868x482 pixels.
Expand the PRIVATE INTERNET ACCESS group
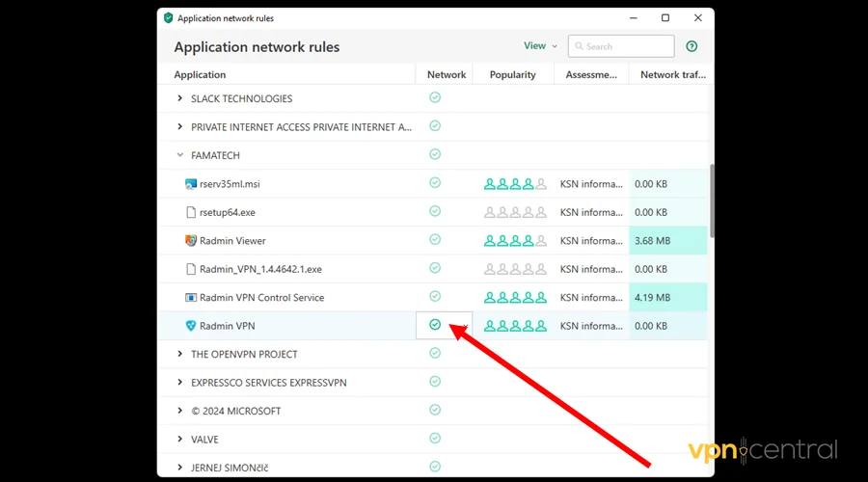tap(180, 126)
